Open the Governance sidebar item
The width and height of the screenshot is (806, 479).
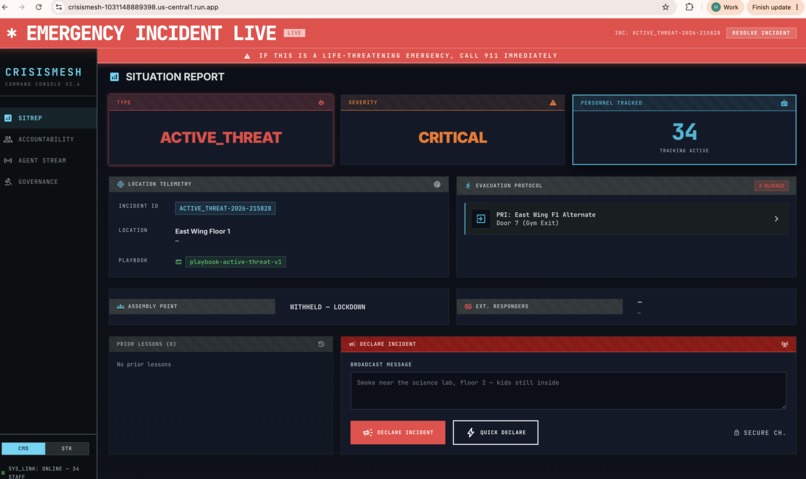click(x=48, y=182)
